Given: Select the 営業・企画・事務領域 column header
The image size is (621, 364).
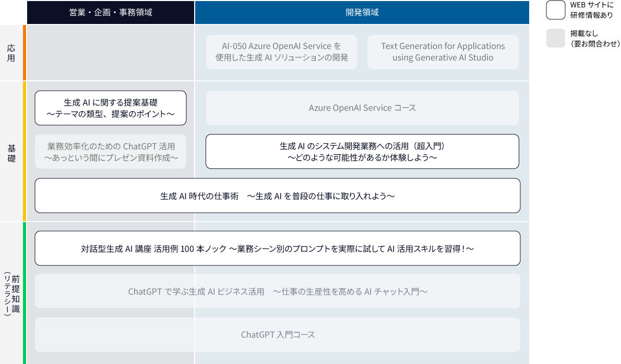Looking at the screenshot, I should [x=111, y=13].
